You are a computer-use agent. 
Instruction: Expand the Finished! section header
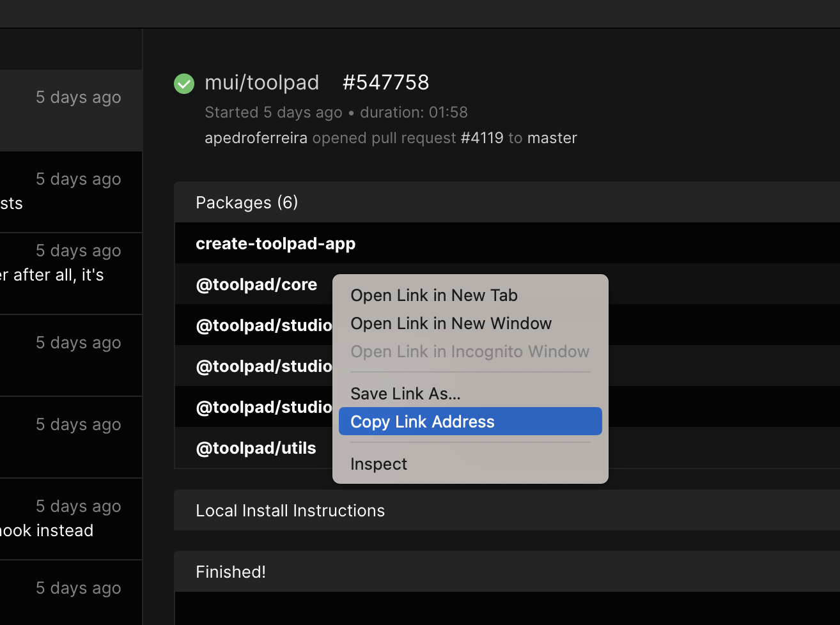tap(507, 572)
